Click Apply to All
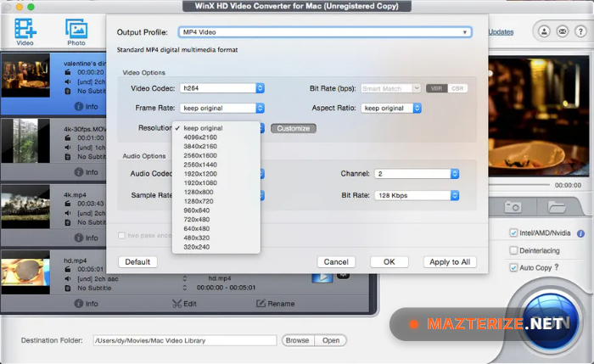 (450, 261)
